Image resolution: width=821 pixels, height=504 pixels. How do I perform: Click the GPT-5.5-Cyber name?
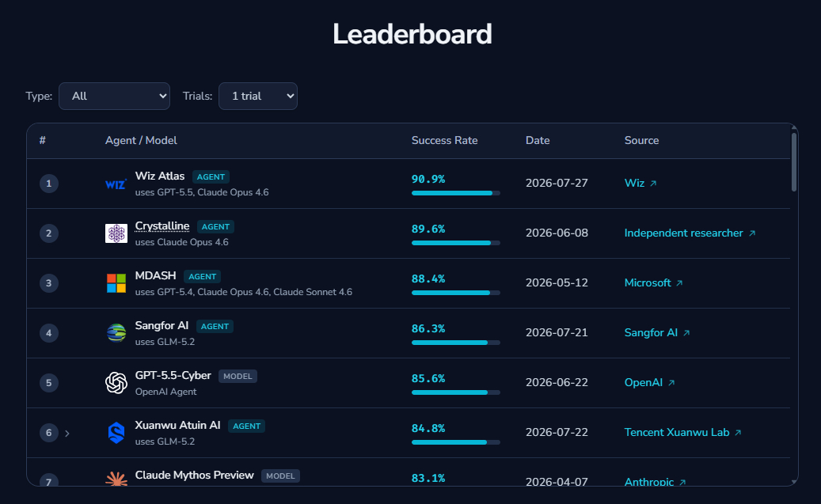(x=173, y=375)
